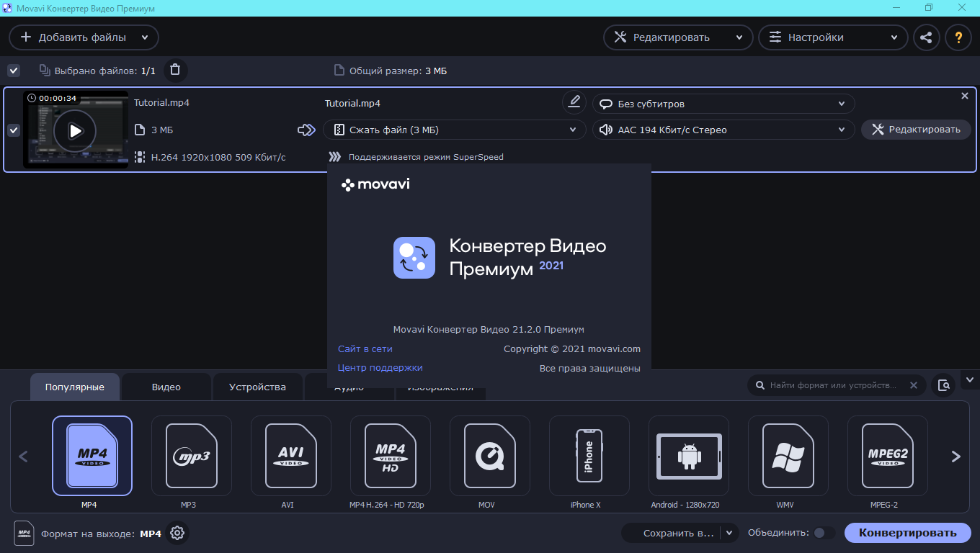This screenshot has height=553, width=980.
Task: Open output format settings gear
Action: click(177, 534)
